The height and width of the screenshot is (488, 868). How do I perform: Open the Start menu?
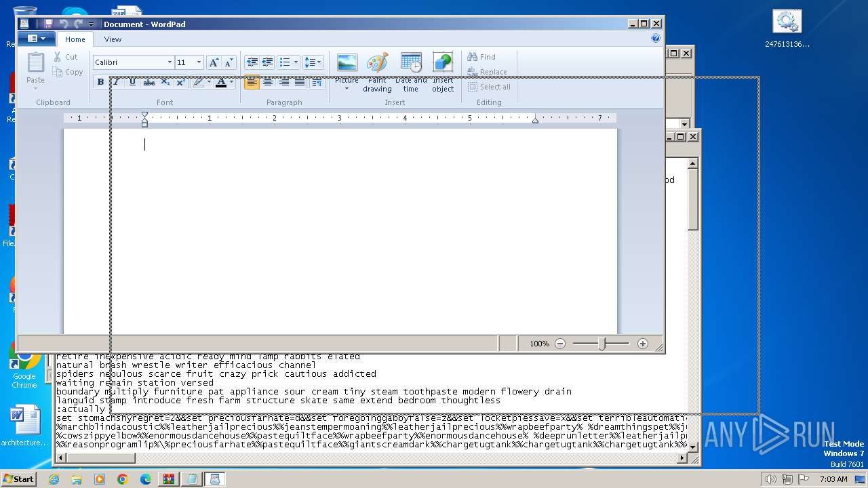click(x=18, y=479)
